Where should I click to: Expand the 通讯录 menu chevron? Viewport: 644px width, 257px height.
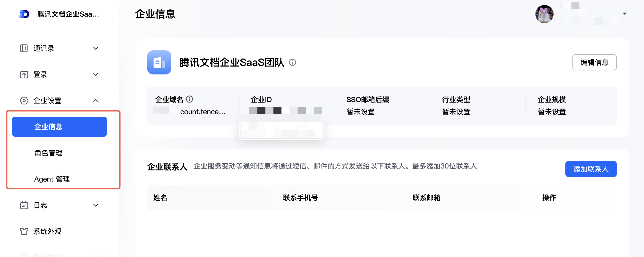[x=96, y=48]
